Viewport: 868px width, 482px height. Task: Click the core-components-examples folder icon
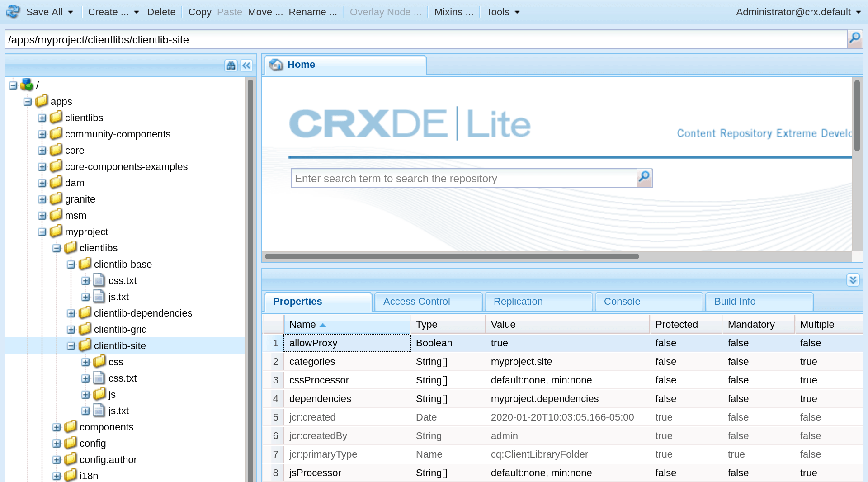pyautogui.click(x=56, y=166)
